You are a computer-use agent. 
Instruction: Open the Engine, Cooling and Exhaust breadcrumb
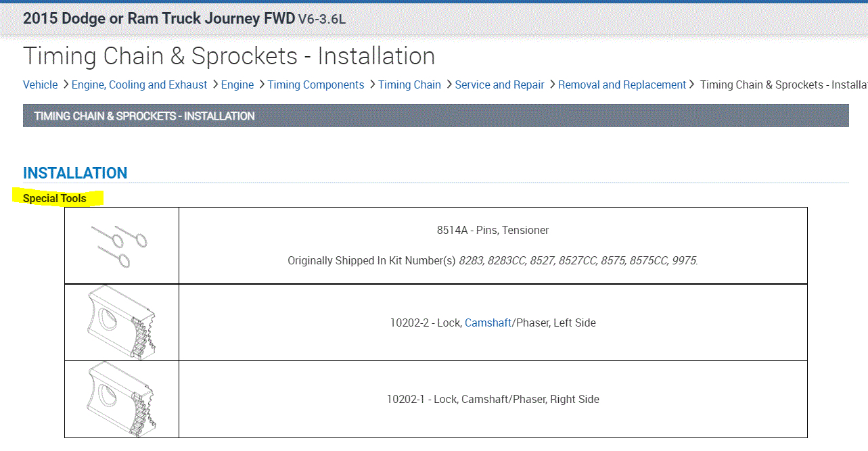[139, 85]
